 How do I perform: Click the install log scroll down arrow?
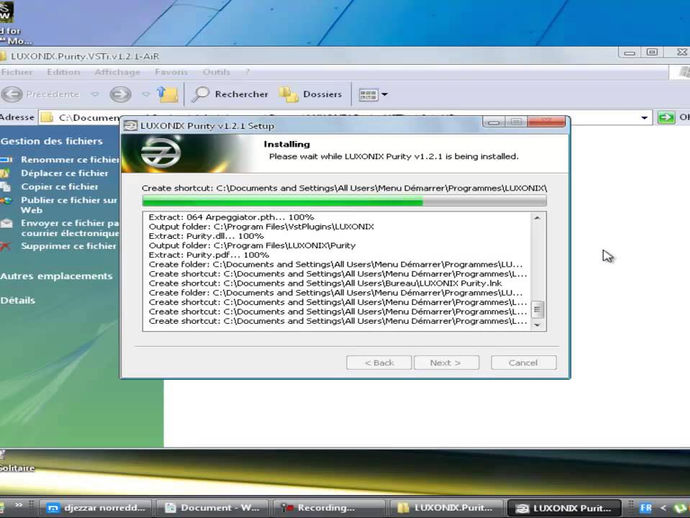pos(537,325)
